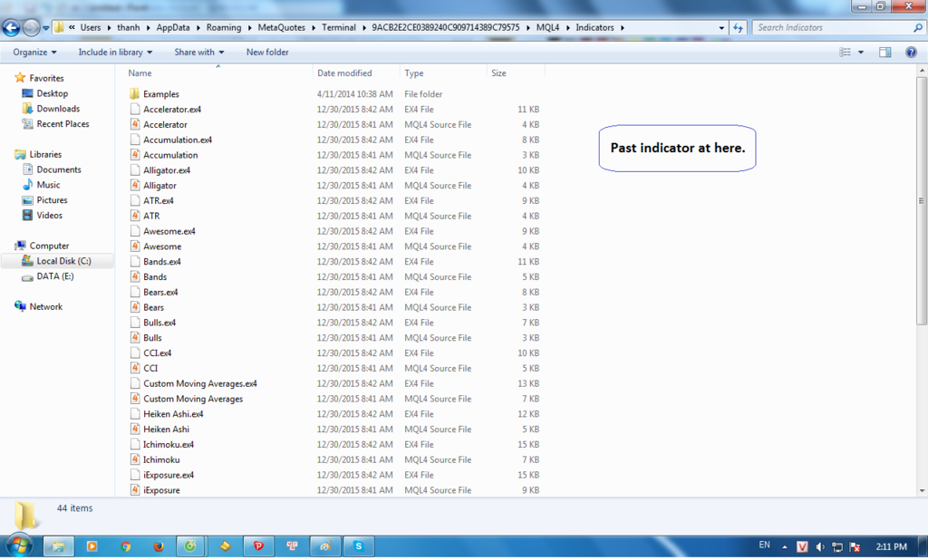Image resolution: width=928 pixels, height=560 pixels.
Task: Open the Include in library menu
Action: tap(115, 52)
